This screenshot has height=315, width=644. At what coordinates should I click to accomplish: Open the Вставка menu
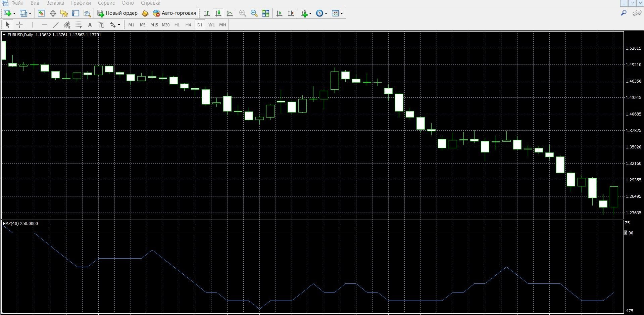tap(55, 3)
